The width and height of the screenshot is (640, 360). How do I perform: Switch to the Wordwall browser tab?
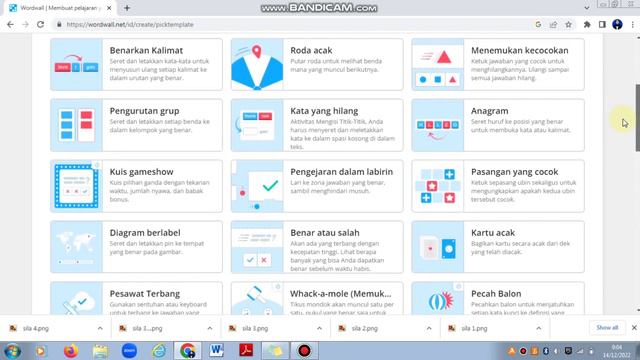tap(60, 8)
